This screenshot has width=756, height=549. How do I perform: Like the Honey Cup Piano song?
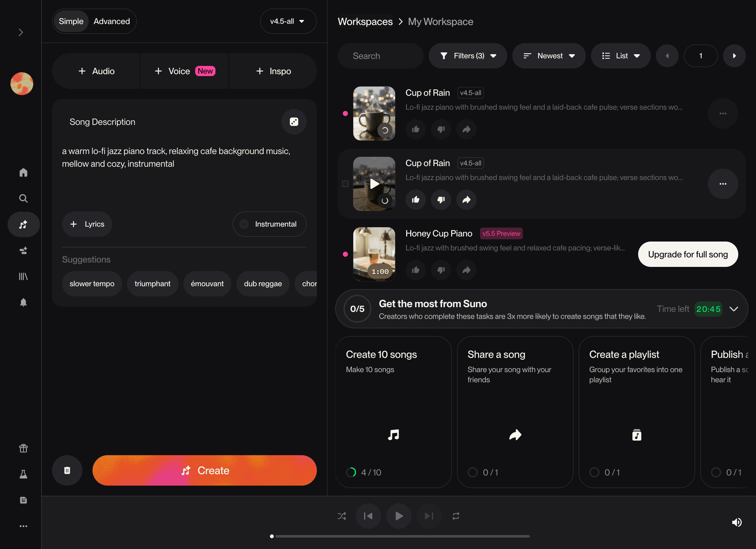(x=415, y=270)
